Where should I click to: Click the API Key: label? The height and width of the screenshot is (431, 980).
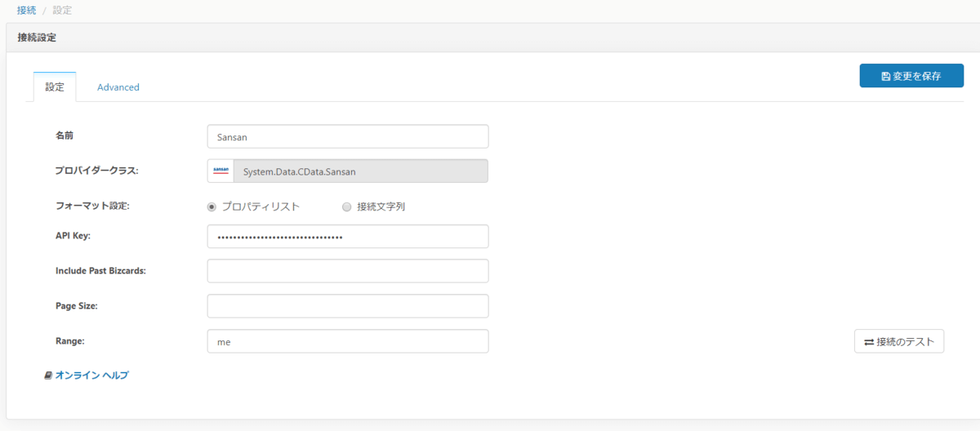tap(73, 236)
